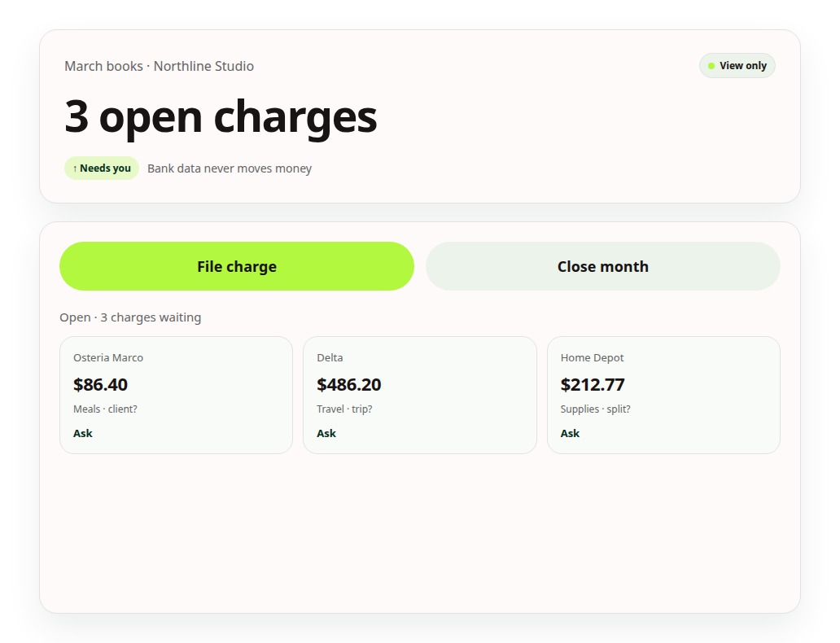
Task: Ask about the Osteria Marco charge
Action: tap(82, 433)
